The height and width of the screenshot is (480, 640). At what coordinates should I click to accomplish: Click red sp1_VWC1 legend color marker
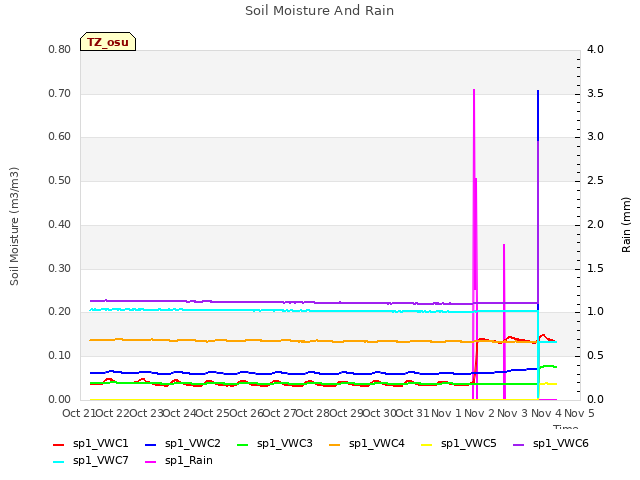[58, 445]
